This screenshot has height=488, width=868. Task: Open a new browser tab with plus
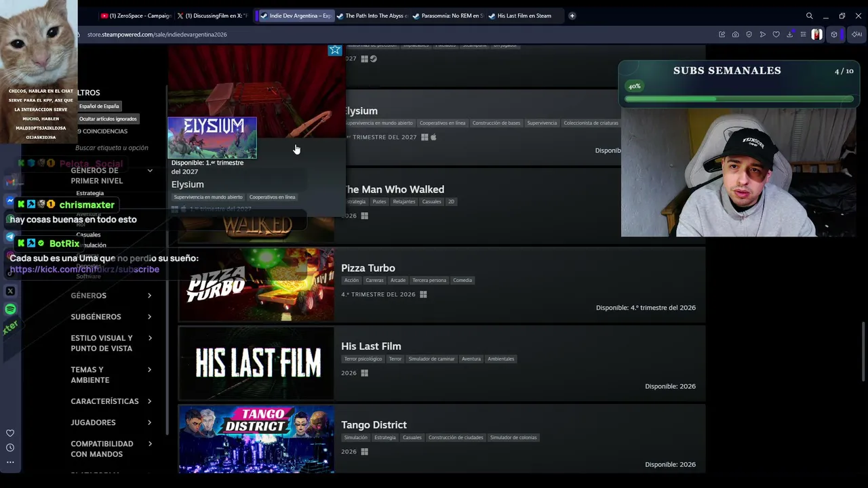572,16
